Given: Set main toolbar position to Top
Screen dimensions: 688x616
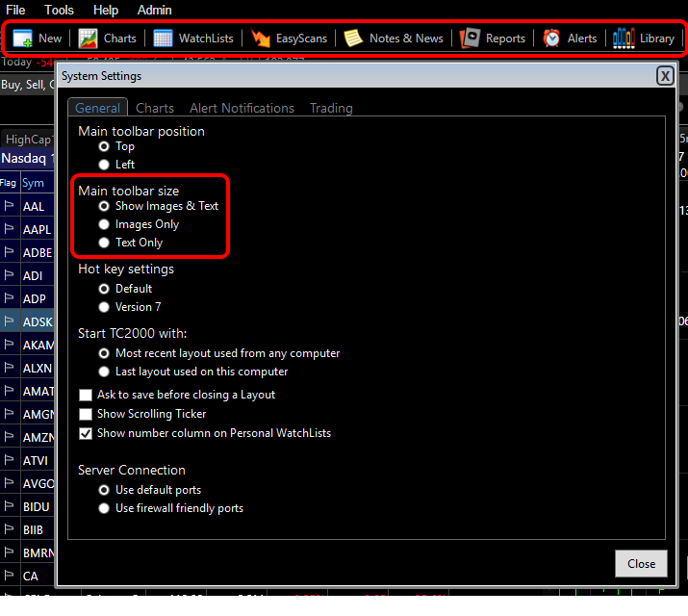Looking at the screenshot, I should (x=104, y=146).
